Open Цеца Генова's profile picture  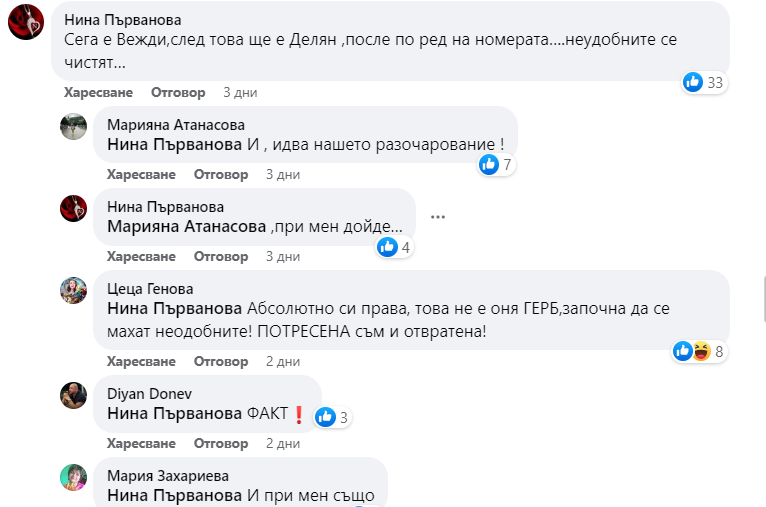click(74, 291)
